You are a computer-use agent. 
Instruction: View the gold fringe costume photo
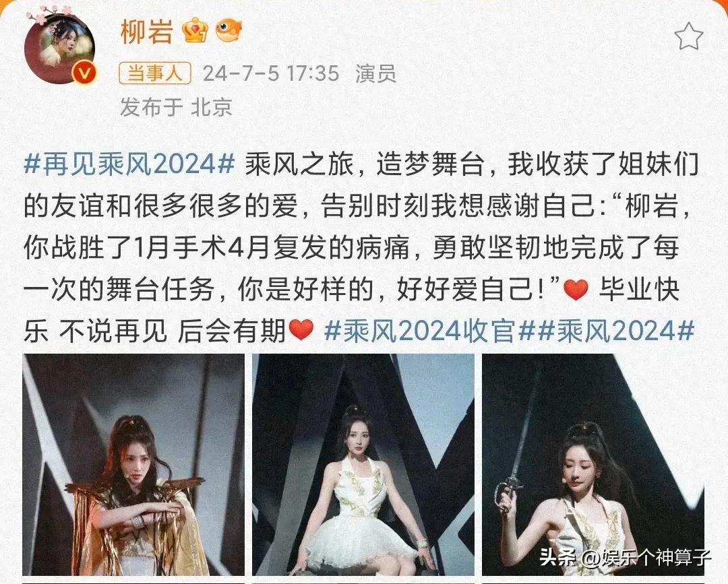click(x=133, y=464)
